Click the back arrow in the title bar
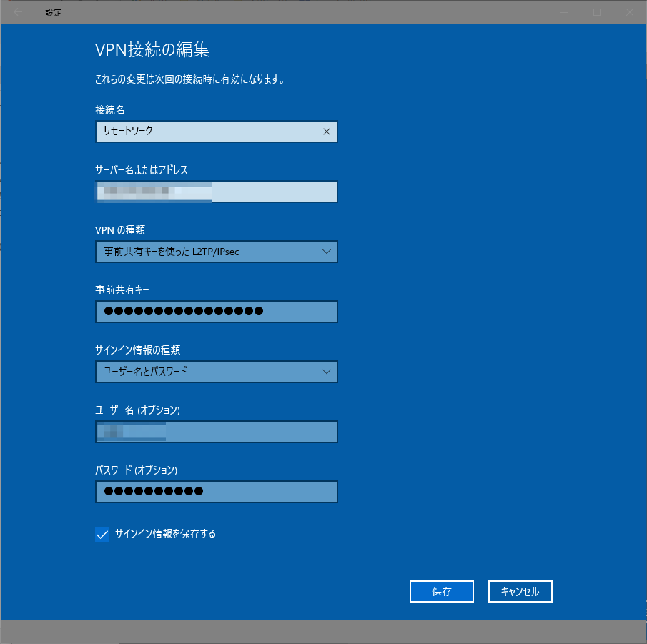Image resolution: width=647 pixels, height=644 pixels. pyautogui.click(x=18, y=12)
